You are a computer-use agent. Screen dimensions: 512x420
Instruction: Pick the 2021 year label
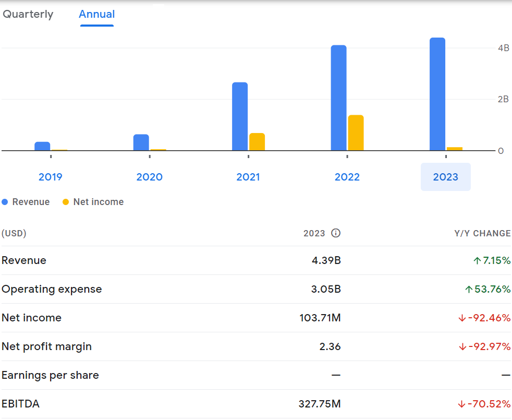tap(248, 177)
